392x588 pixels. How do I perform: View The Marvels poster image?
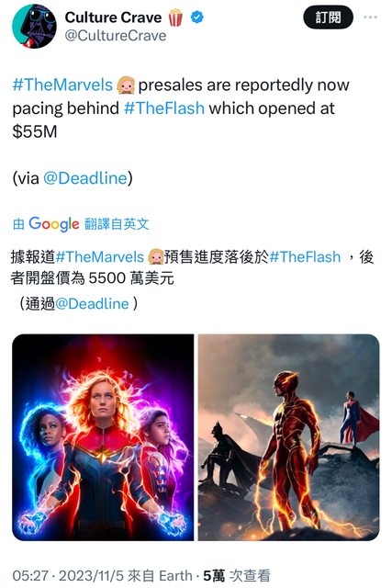click(103, 437)
